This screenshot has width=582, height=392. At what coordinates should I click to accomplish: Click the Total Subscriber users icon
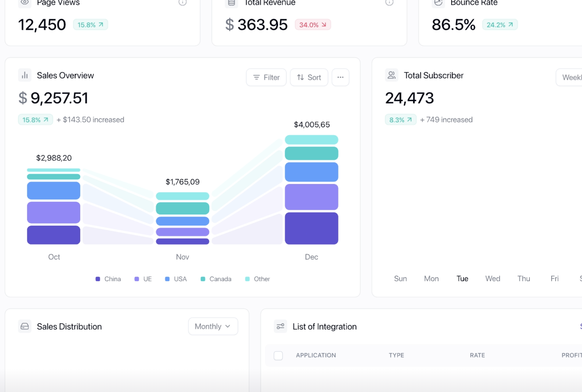point(392,75)
